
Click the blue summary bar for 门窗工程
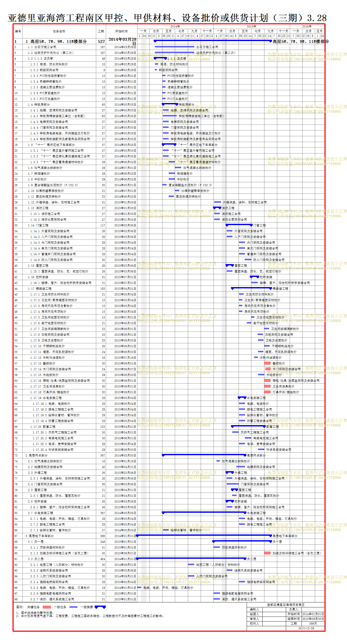[239, 225]
